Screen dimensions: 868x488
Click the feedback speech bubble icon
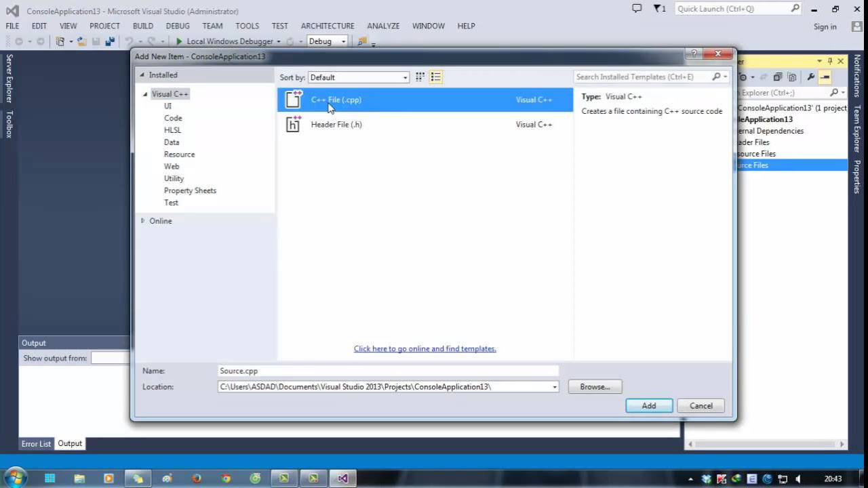(x=636, y=9)
